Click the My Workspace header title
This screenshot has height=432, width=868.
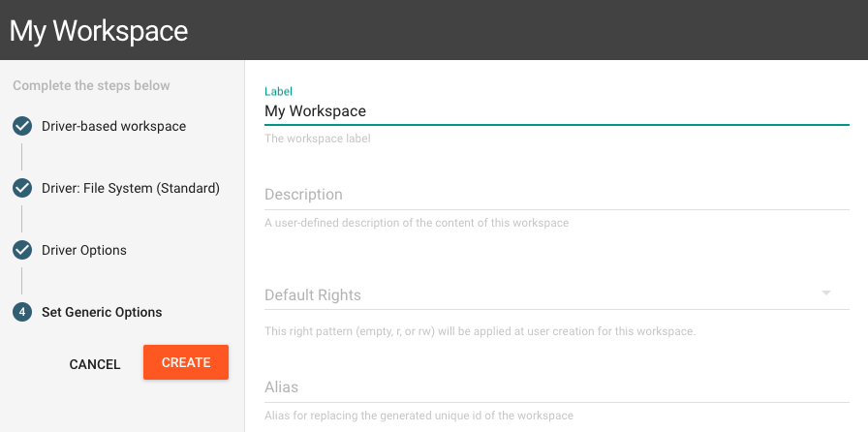coord(99,30)
